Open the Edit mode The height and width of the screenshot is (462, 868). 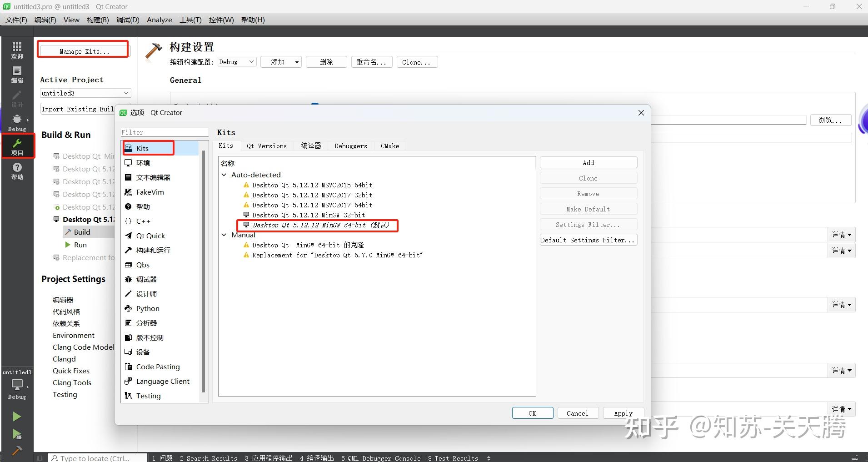click(x=17, y=74)
